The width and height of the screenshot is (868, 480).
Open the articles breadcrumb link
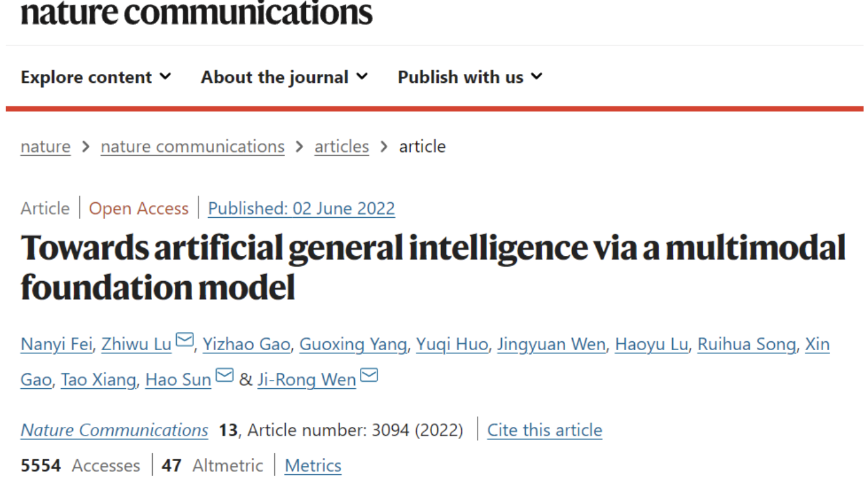341,146
